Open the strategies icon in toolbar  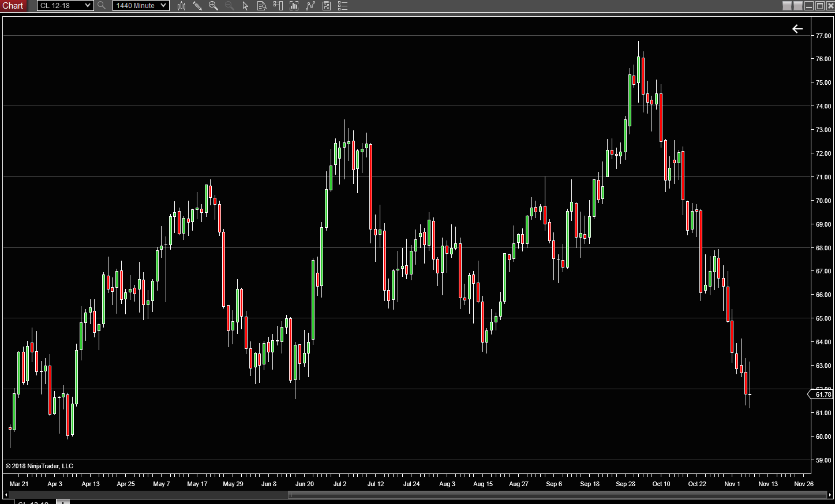[327, 6]
